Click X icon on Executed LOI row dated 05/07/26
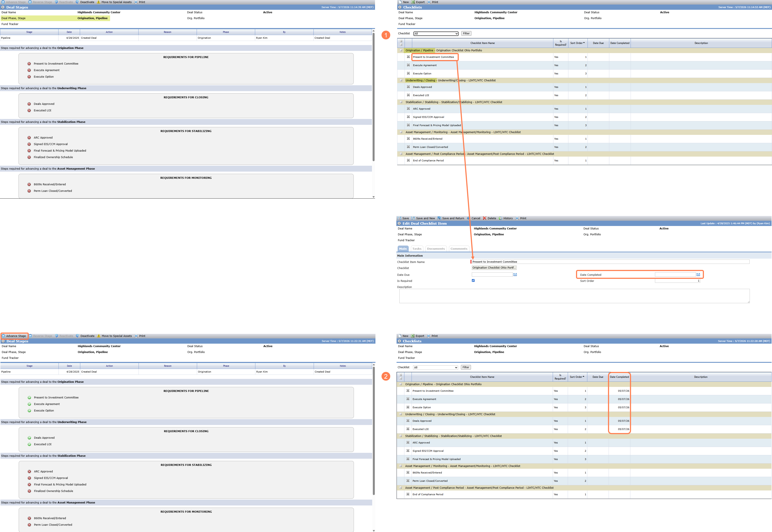 [x=408, y=429]
